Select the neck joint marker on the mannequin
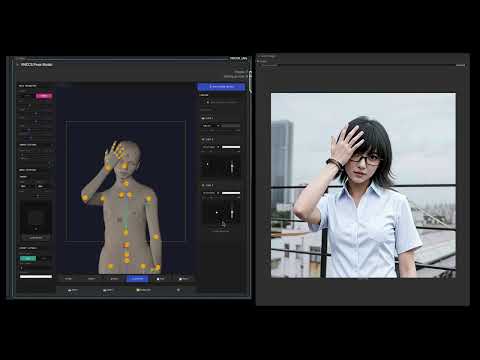This screenshot has width=480, height=360. click(x=126, y=183)
